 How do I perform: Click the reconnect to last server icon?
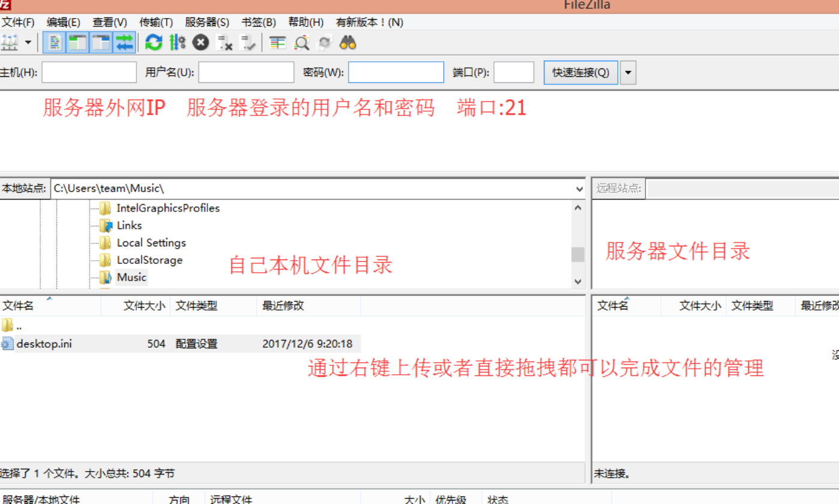point(248,43)
